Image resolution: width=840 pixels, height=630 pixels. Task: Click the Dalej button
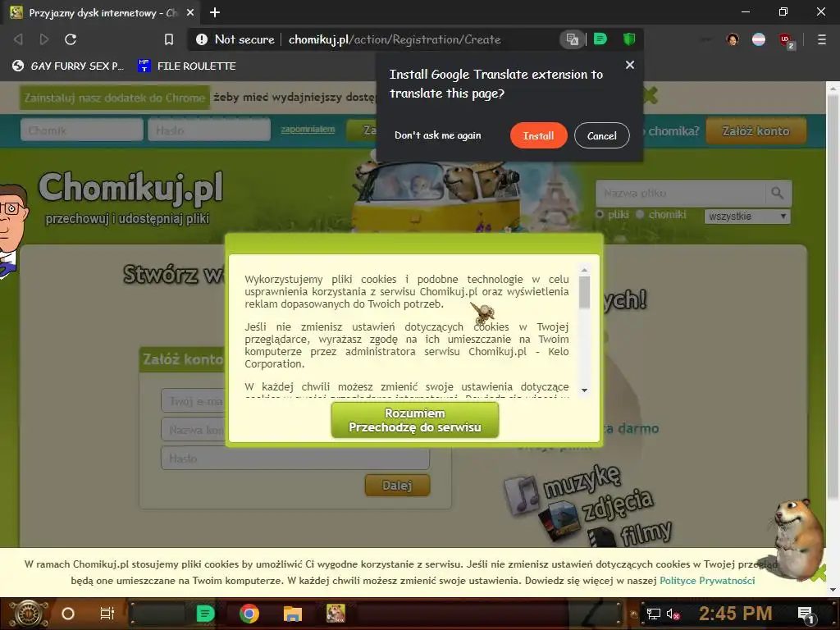[x=397, y=486]
